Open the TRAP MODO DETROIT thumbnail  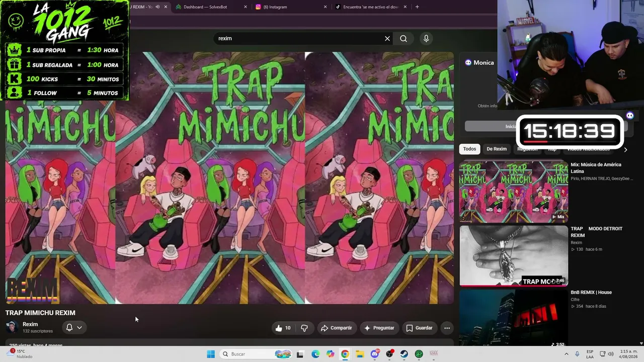[514, 255]
